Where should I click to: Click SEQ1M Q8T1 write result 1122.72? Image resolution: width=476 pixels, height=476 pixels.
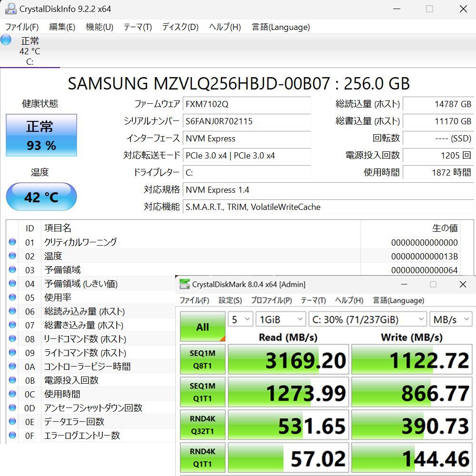(412, 359)
